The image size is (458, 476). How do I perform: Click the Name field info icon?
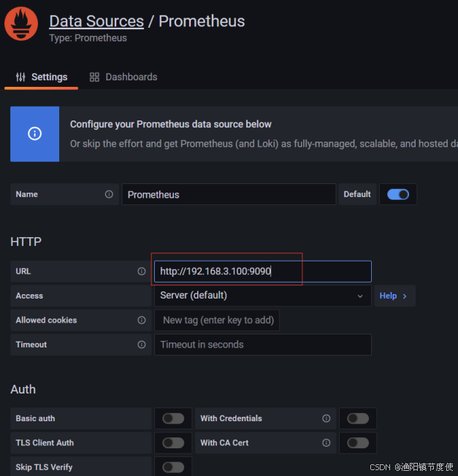click(x=109, y=194)
